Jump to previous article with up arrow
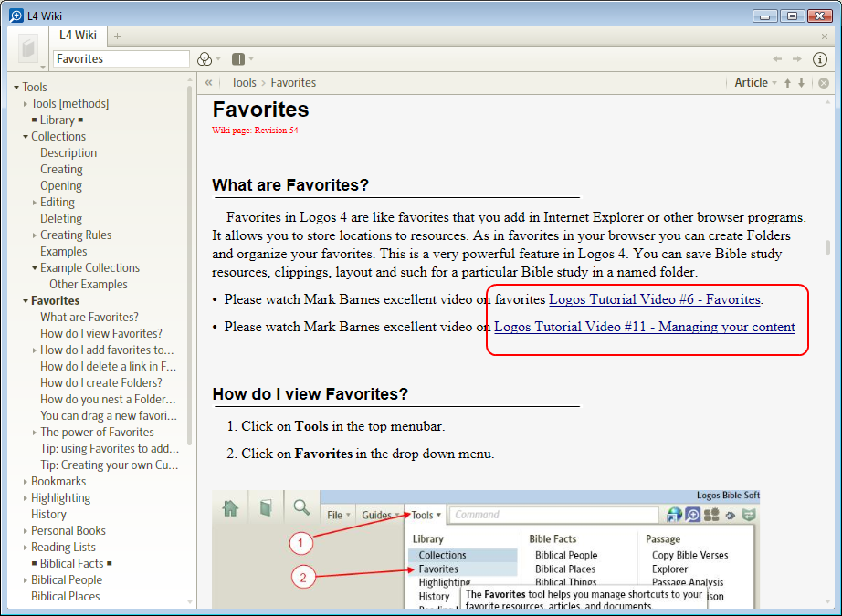 [788, 83]
